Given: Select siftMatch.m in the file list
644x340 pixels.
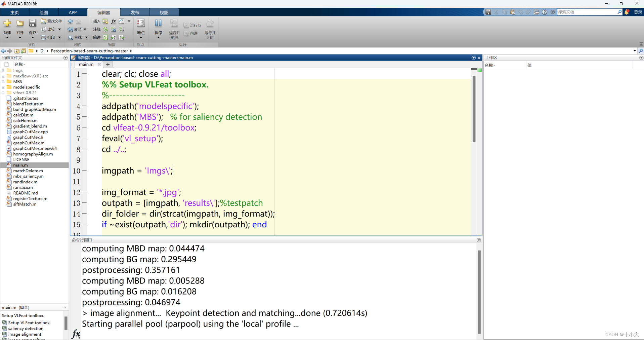Looking at the screenshot, I should pos(25,204).
